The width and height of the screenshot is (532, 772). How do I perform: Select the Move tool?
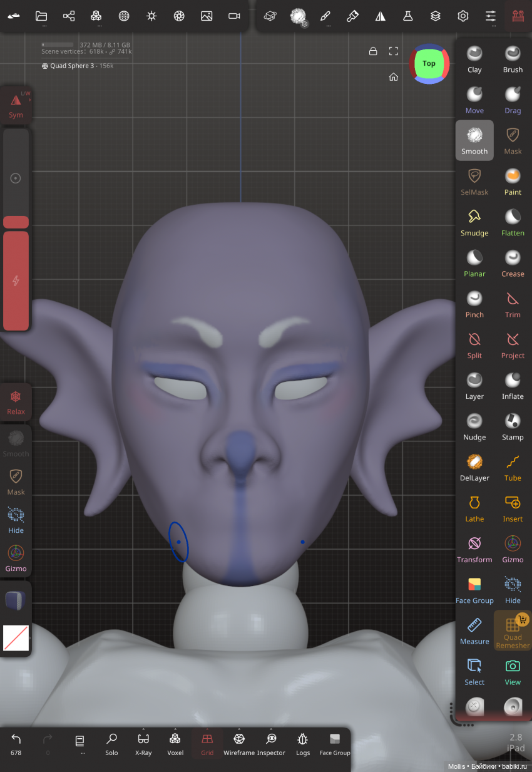(474, 100)
